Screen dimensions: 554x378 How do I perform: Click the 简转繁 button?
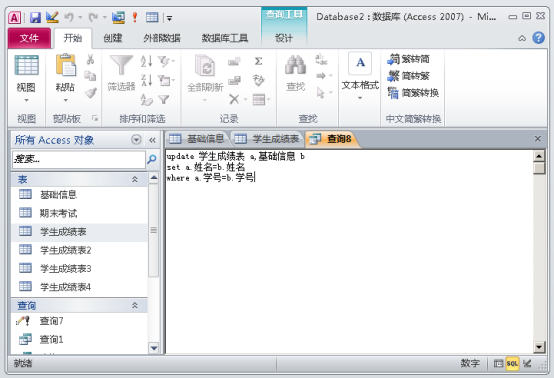[x=408, y=76]
